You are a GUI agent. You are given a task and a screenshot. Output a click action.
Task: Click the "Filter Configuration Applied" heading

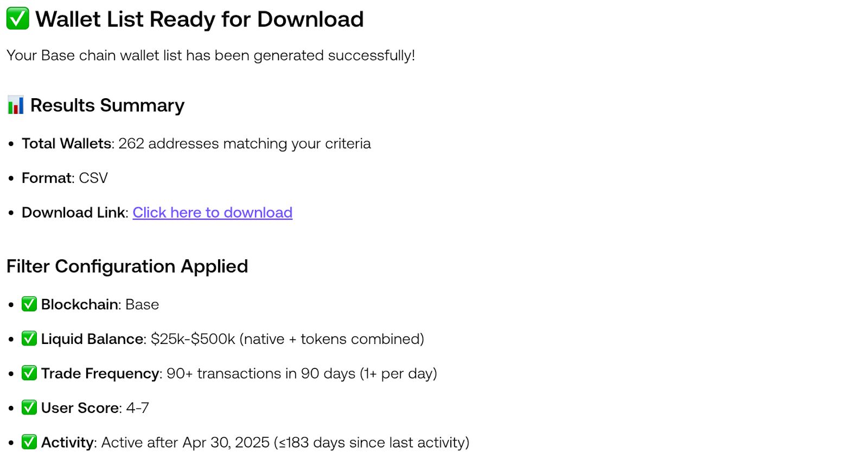127,266
